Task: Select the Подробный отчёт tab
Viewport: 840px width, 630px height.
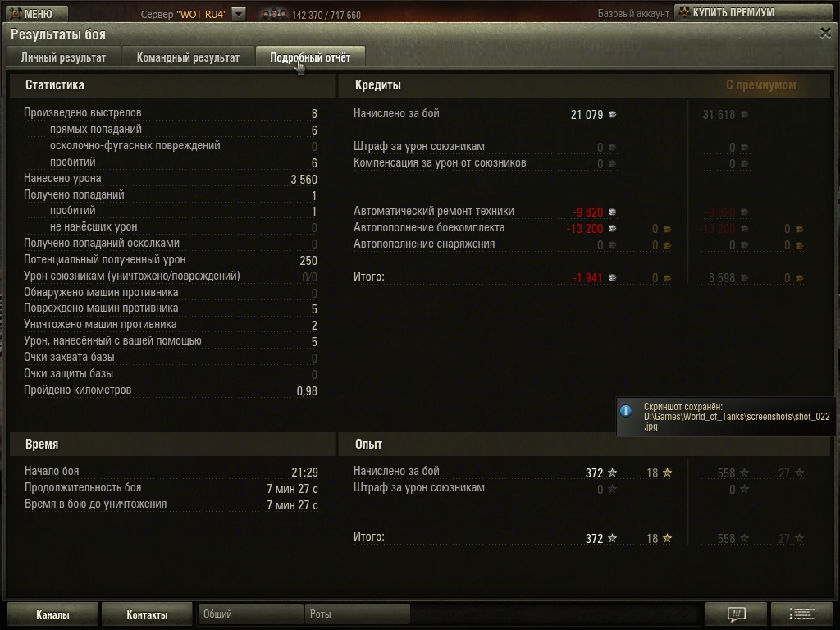Action: click(310, 57)
